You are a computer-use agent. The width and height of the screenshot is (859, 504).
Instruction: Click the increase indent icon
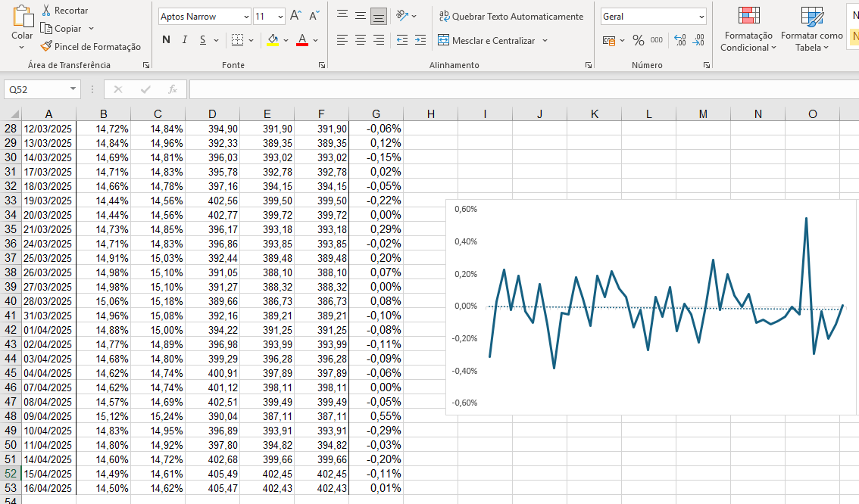(x=420, y=41)
